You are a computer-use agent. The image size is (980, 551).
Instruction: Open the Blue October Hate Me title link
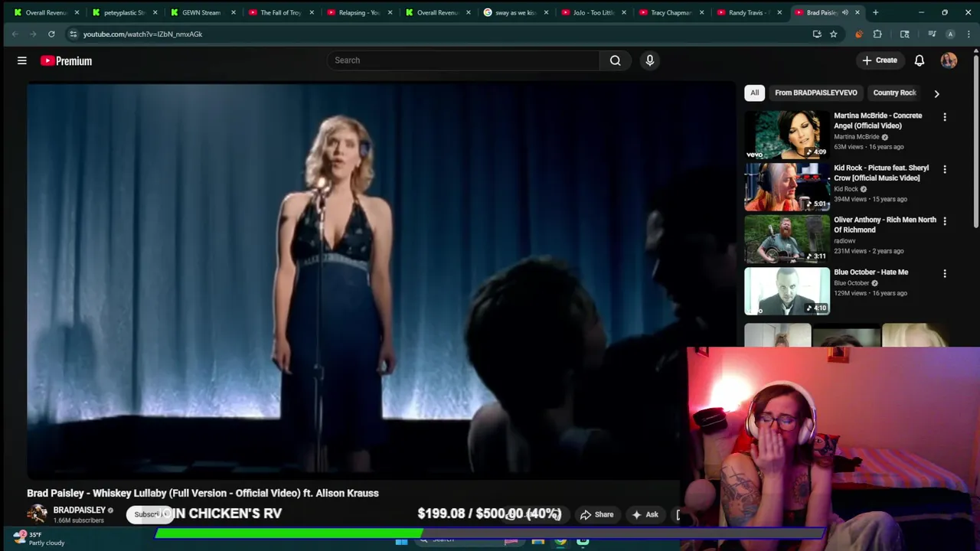click(871, 272)
